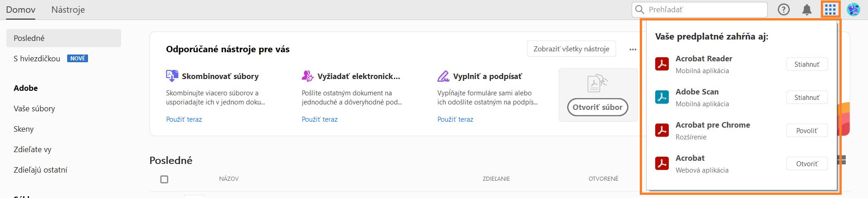The image size is (868, 198).
Task: Click the Acrobat Reader app icon
Action: coord(662,64)
